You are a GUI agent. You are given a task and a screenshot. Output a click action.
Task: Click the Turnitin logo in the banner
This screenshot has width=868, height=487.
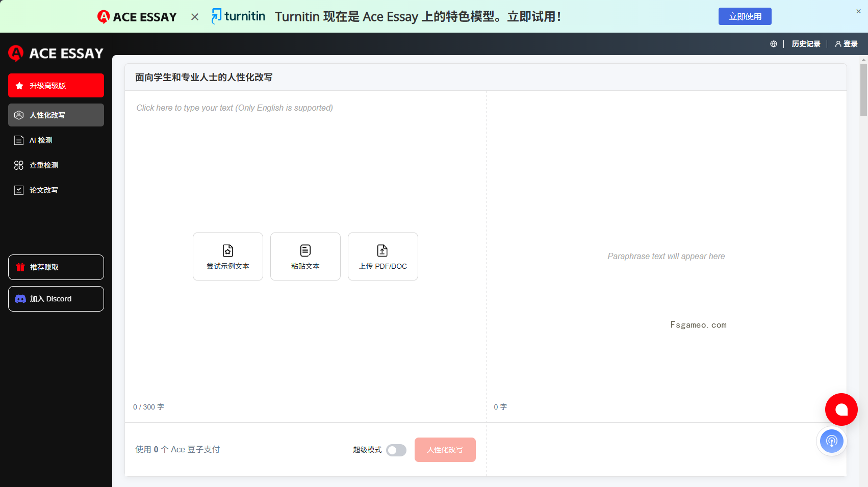[x=238, y=16]
